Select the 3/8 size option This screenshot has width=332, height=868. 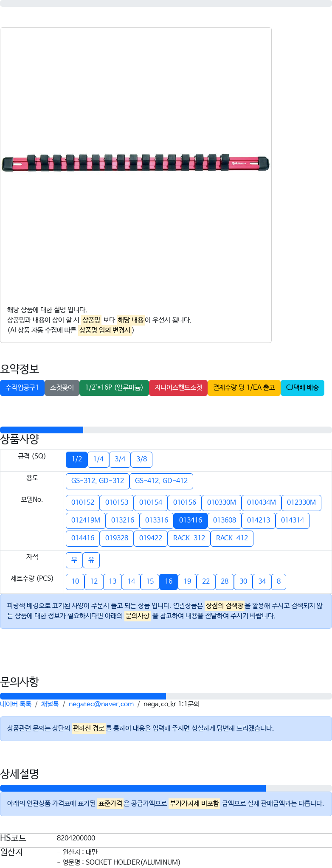[142, 459]
